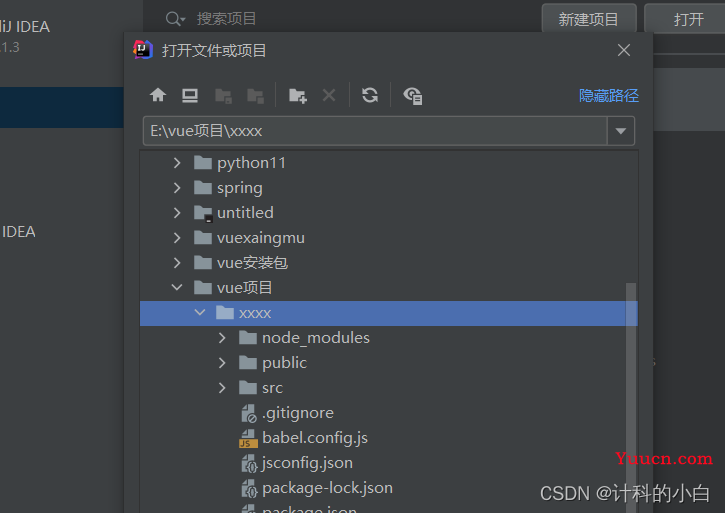
Task: Click the 打开 button in welcome window
Action: [x=688, y=19]
